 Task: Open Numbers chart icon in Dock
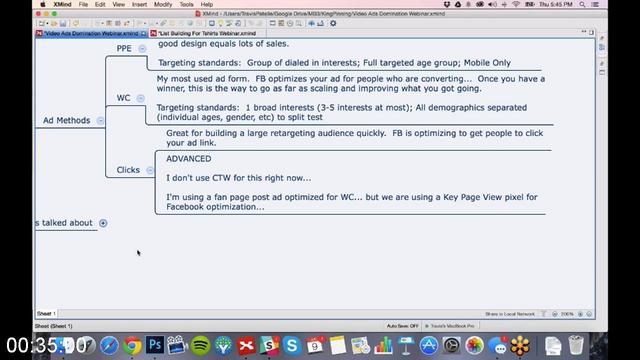[383, 346]
